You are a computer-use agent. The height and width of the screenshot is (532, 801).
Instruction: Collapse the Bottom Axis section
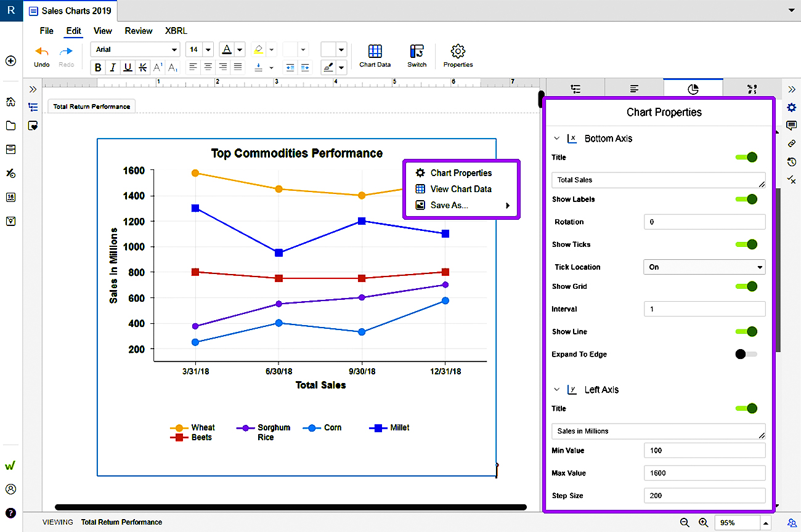click(557, 139)
